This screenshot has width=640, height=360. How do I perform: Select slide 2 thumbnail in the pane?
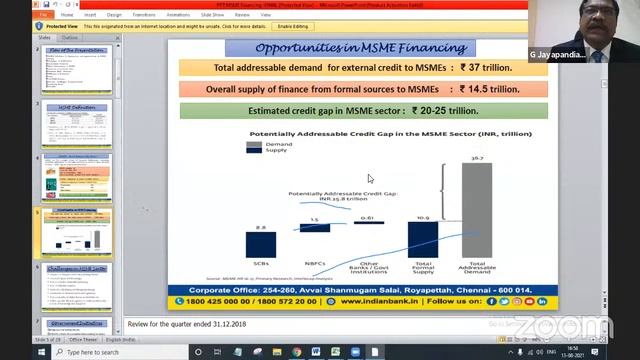[x=77, y=70]
